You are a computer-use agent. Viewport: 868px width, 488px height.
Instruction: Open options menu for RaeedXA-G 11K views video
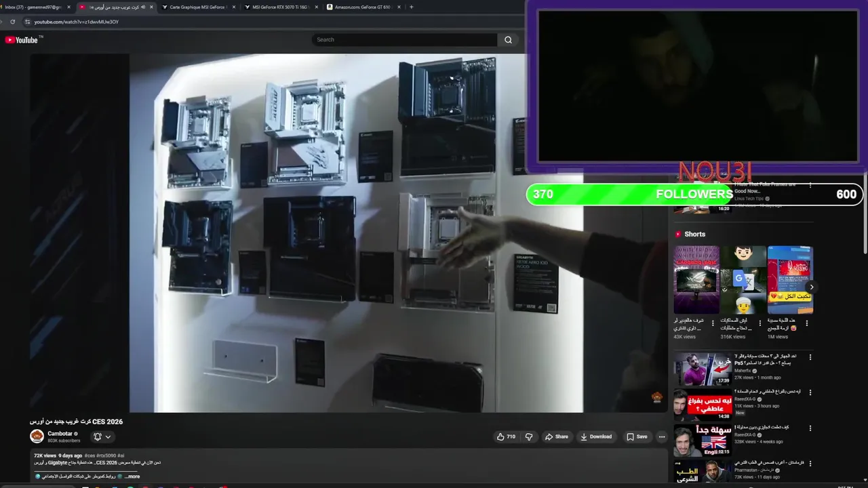click(810, 393)
